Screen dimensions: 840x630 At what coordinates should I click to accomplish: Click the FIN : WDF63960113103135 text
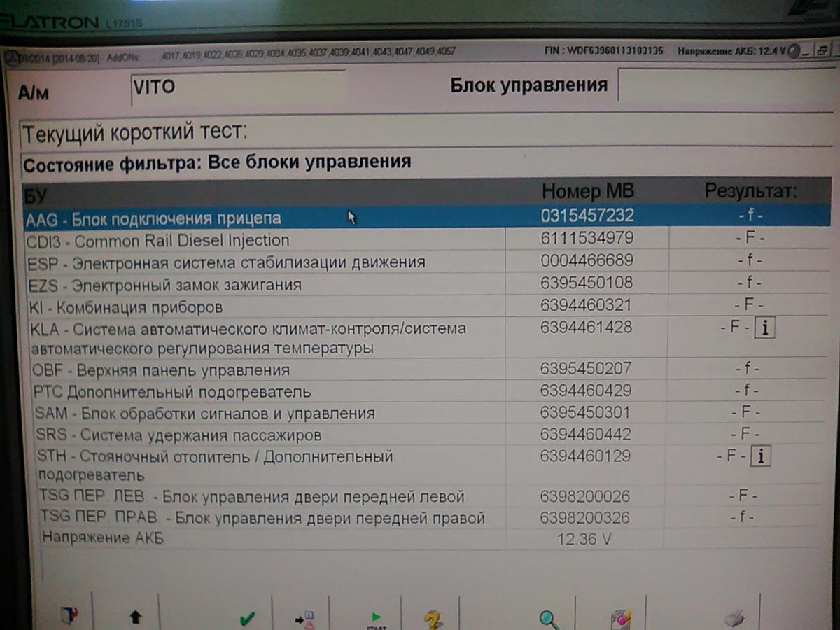click(603, 51)
